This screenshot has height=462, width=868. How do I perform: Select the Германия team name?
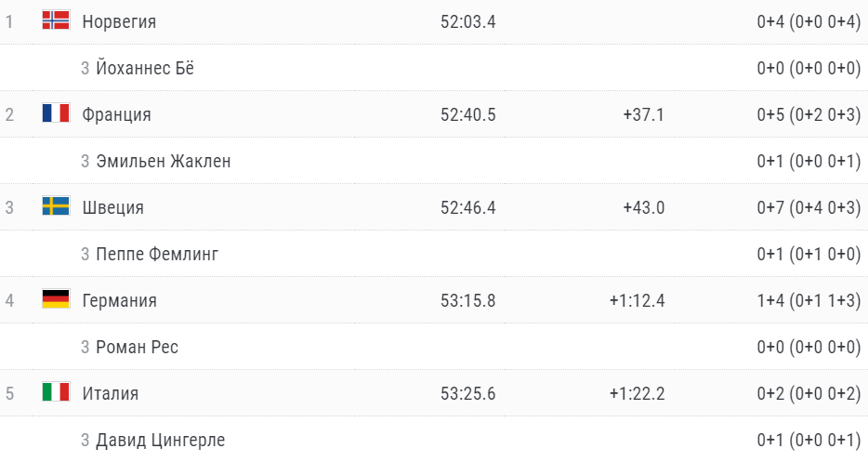coord(119,300)
